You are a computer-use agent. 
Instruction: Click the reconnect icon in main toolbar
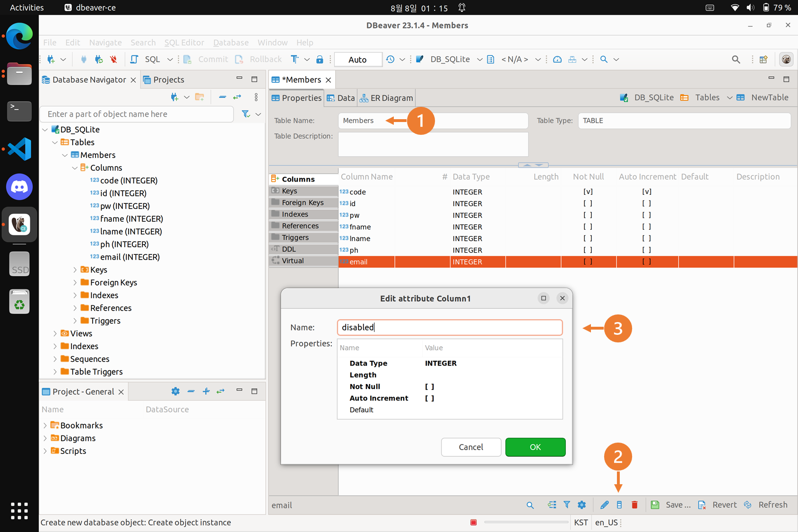pos(98,59)
